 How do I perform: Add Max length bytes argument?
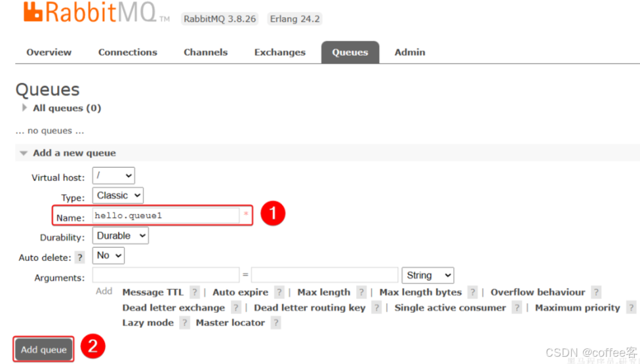420,292
